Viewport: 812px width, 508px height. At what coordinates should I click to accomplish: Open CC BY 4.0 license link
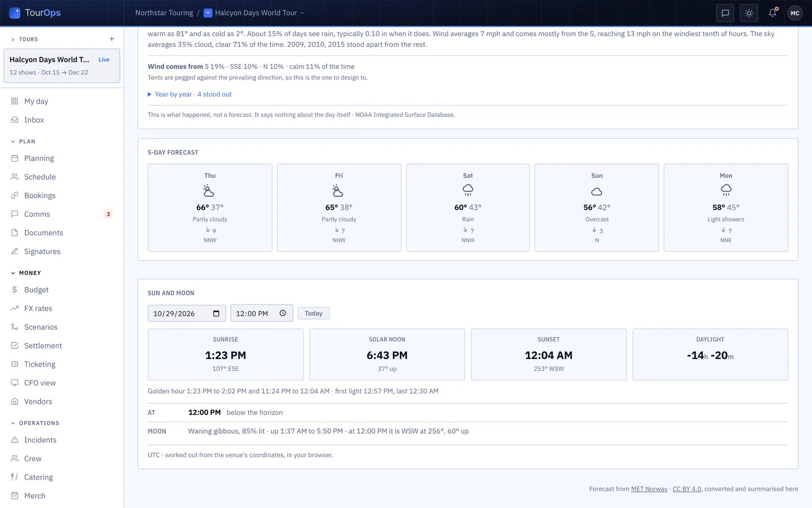(687, 489)
